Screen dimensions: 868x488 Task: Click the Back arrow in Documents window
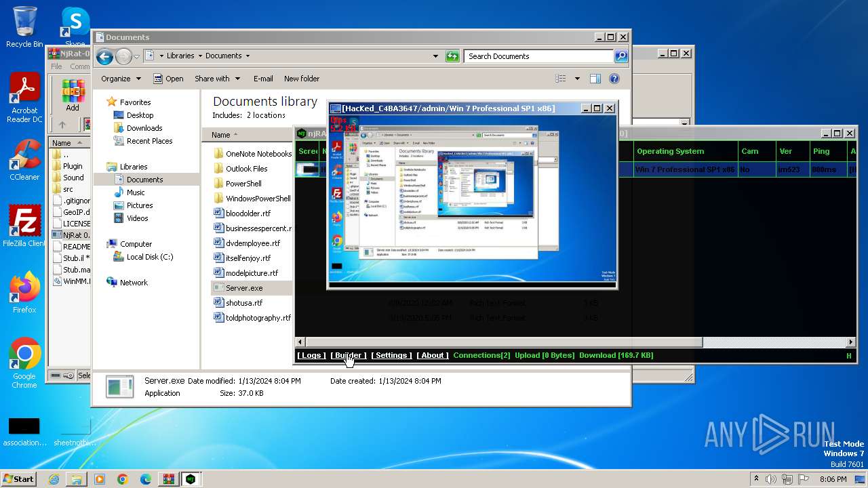pyautogui.click(x=105, y=56)
